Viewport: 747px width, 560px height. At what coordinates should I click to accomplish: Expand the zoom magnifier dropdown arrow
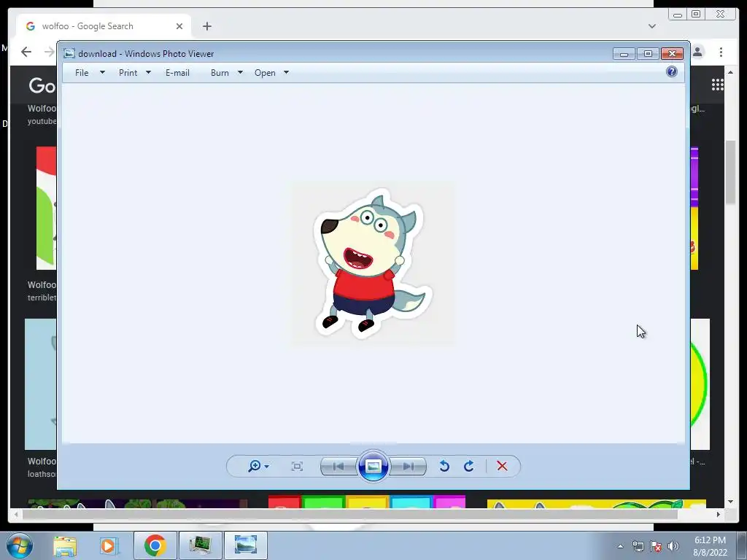(267, 467)
